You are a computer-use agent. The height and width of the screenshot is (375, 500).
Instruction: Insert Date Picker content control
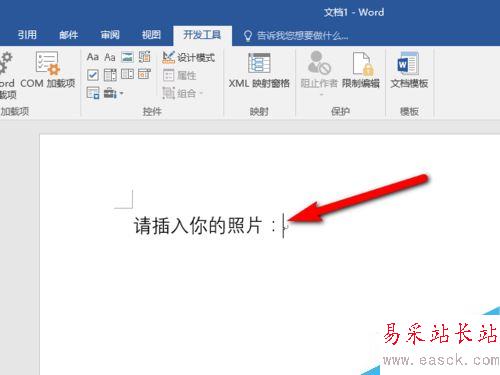145,74
